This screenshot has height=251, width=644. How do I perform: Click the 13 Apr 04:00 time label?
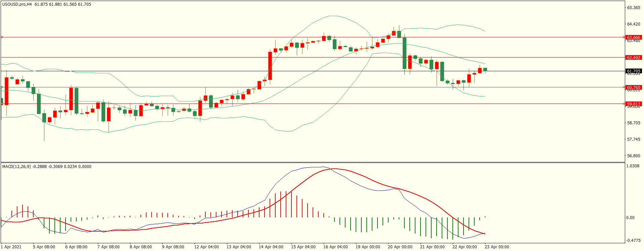239,247
